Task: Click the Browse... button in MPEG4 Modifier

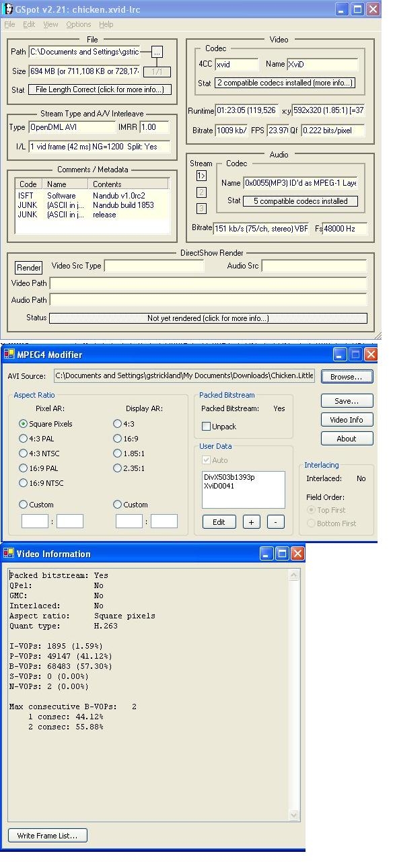Action: pos(347,376)
